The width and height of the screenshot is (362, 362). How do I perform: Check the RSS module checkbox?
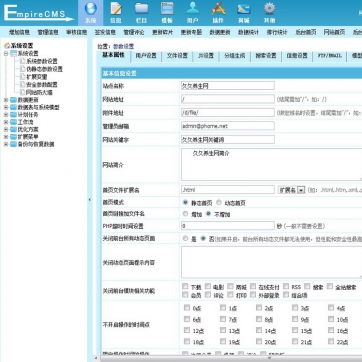286,286
